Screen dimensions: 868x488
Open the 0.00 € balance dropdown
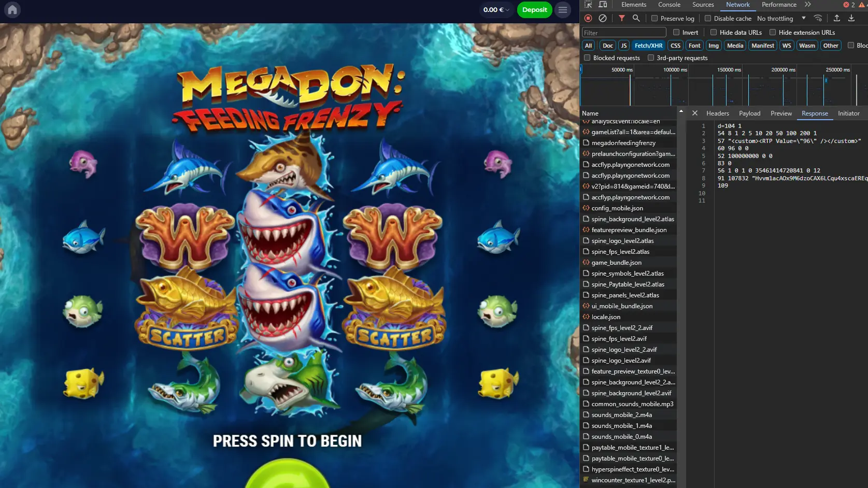click(496, 10)
